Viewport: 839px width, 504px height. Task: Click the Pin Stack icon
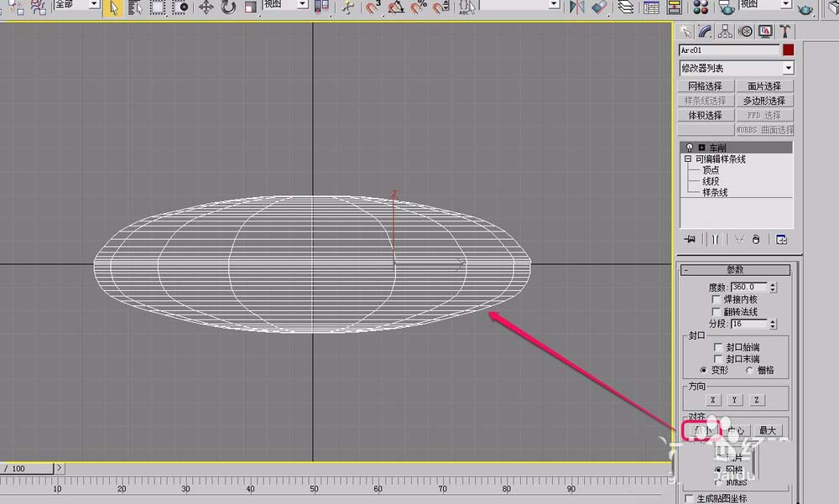click(690, 239)
